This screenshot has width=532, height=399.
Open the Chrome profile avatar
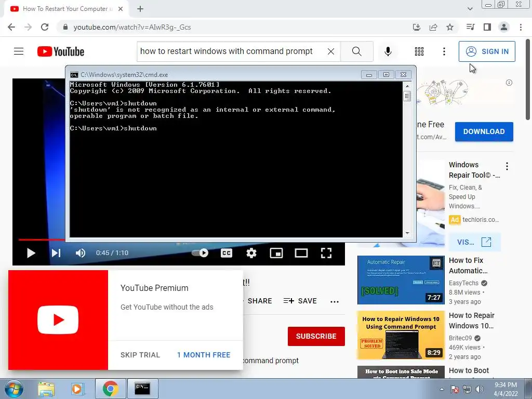504,27
